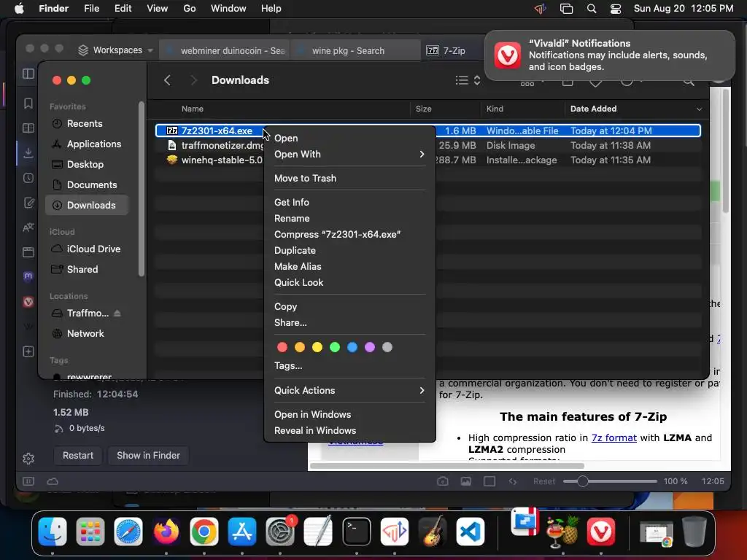Screen dimensions: 747x560
Task: Open the Vivaldi web panel with red icon
Action: [28, 302]
